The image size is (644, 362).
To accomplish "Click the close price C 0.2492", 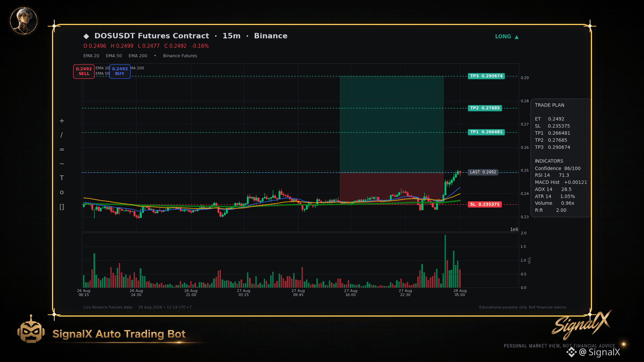I will point(175,46).
